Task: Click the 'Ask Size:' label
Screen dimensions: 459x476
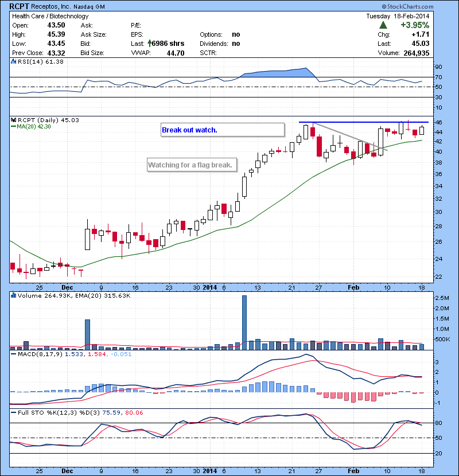Action: point(94,34)
